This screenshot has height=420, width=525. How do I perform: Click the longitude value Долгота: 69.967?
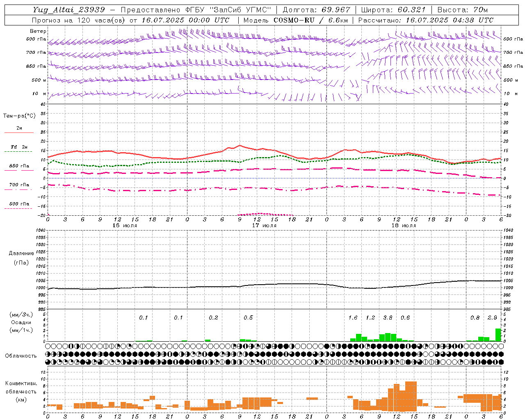click(x=317, y=10)
